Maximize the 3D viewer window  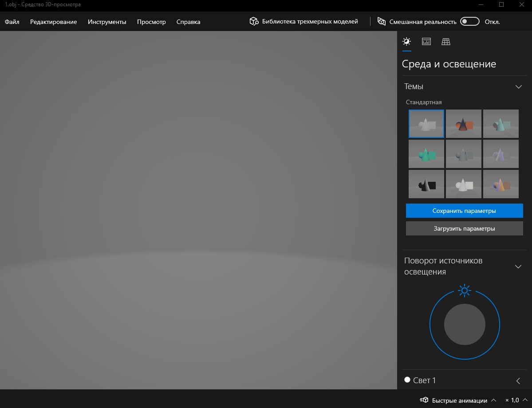click(x=501, y=4)
